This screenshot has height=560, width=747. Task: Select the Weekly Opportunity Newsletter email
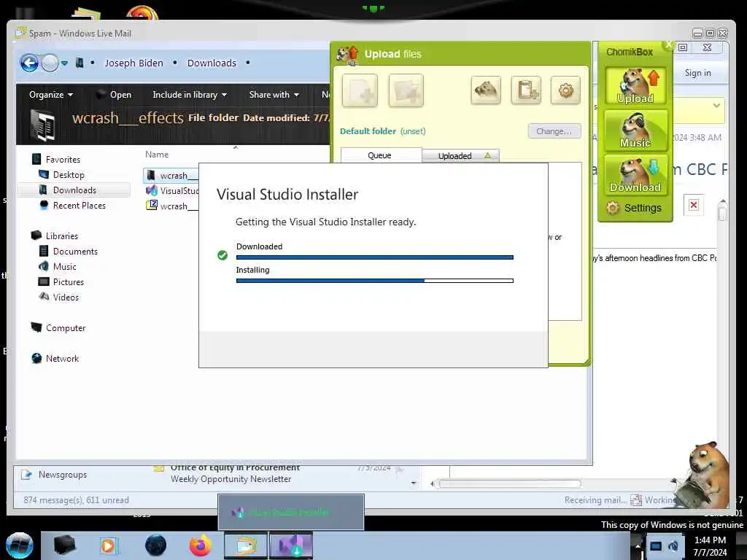click(231, 479)
